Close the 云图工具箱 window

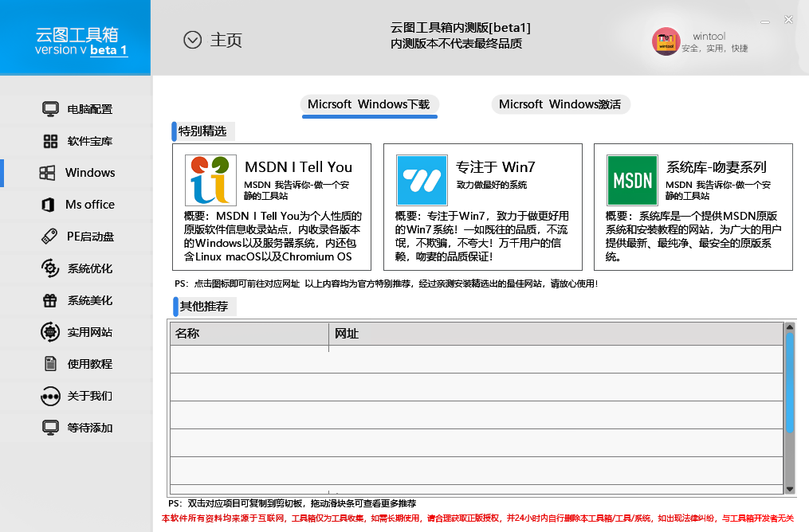coord(788,20)
